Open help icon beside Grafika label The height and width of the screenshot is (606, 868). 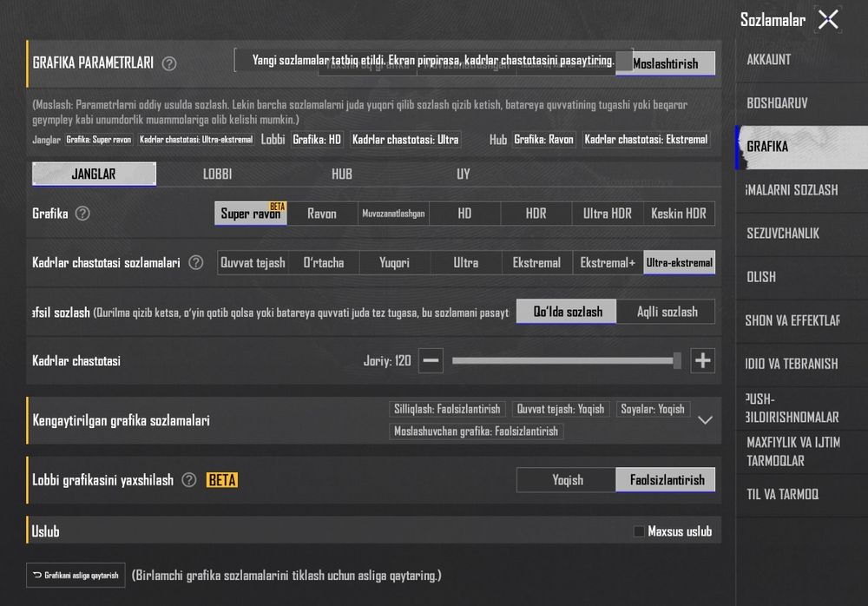point(82,214)
